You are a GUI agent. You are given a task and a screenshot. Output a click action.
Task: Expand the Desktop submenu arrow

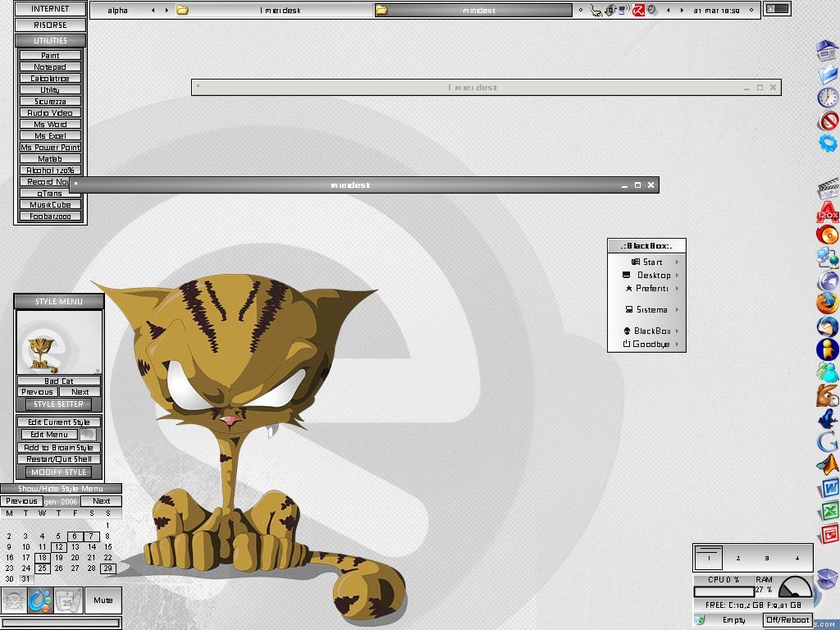[x=677, y=276]
